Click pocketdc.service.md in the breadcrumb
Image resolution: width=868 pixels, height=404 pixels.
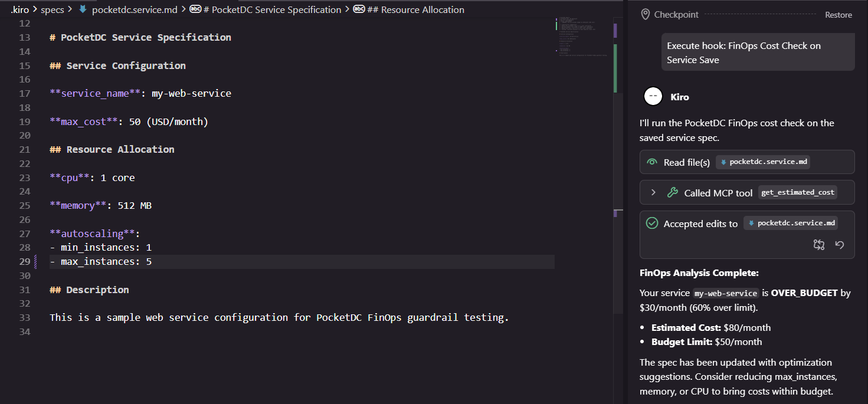[136, 9]
